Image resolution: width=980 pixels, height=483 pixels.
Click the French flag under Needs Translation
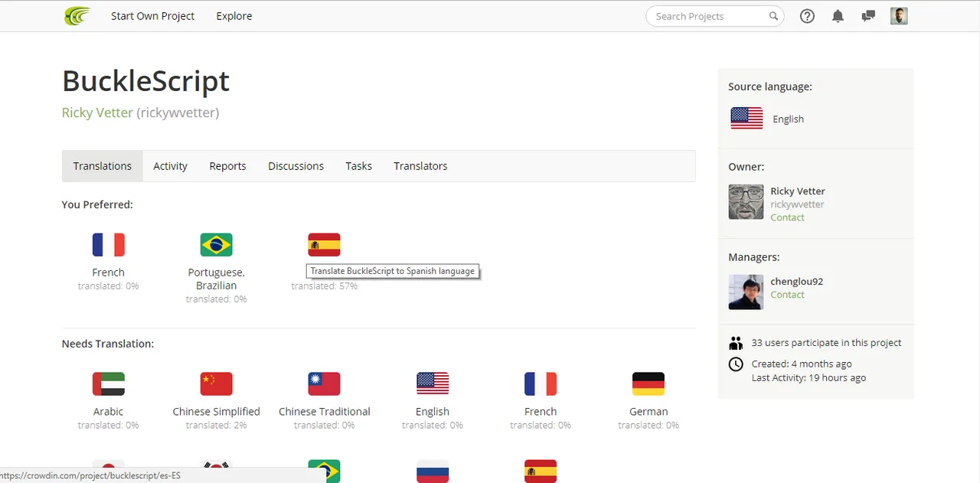(541, 383)
